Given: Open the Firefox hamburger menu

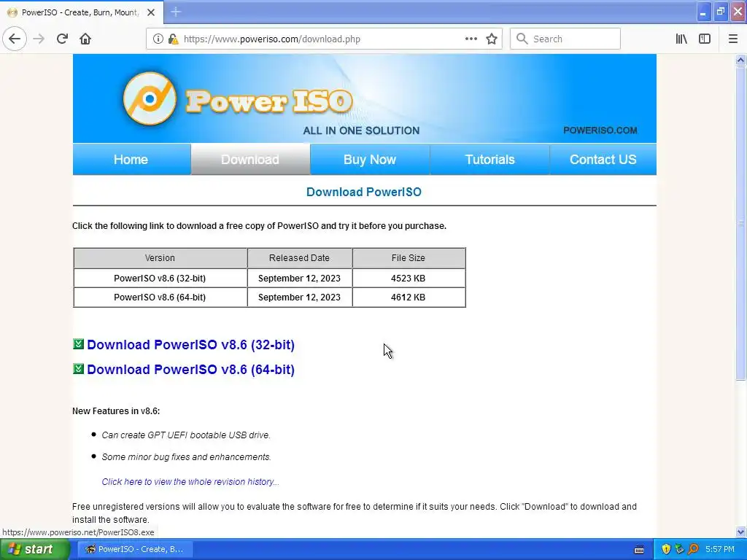Looking at the screenshot, I should coord(732,39).
